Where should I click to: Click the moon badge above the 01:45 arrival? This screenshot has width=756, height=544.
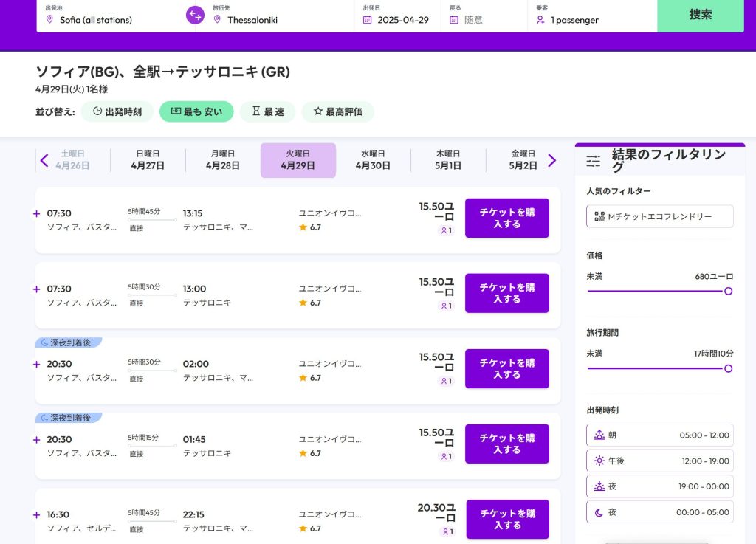click(x=69, y=418)
